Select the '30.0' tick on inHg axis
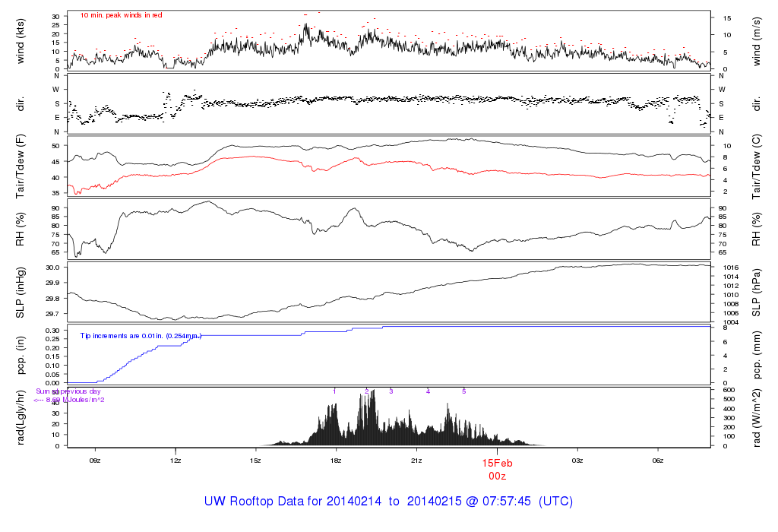Screen dimensions: 778x532 pos(52,268)
